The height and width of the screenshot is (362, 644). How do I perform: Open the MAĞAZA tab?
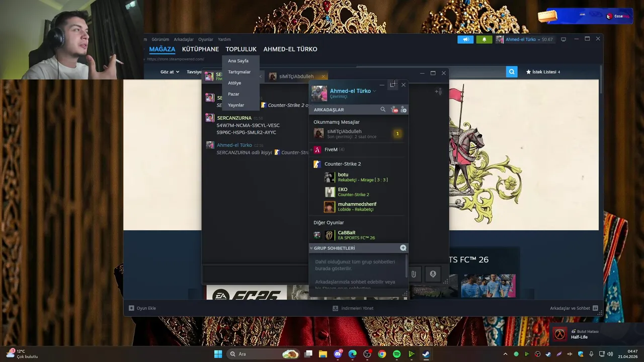coord(162,49)
